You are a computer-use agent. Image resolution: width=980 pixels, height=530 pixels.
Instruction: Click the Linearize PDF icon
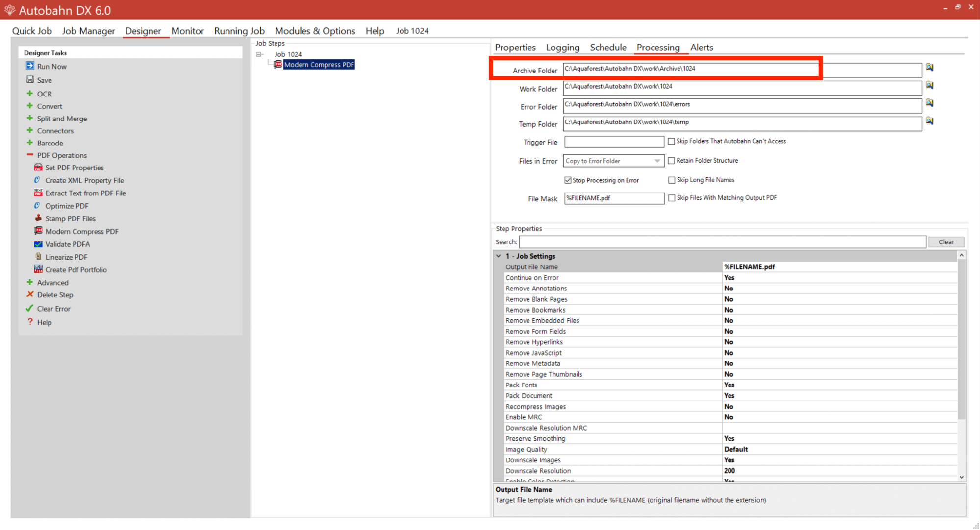(x=38, y=256)
